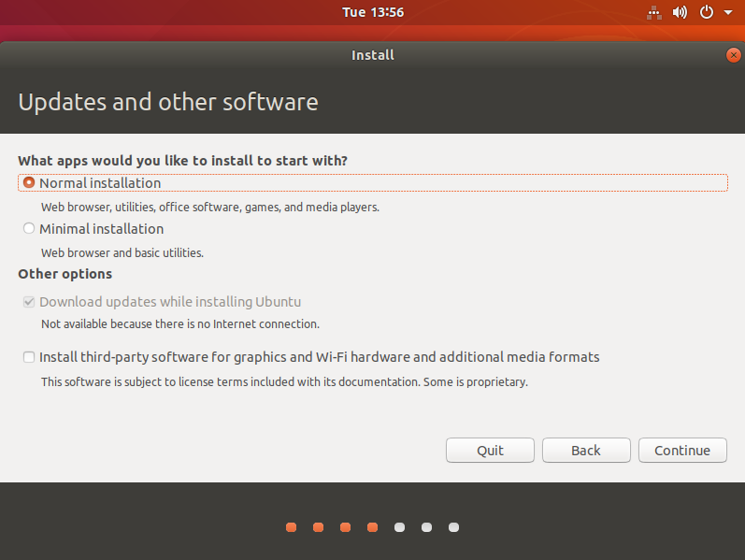
Task: Expand the system menu dropdown arrow
Action: (x=728, y=13)
